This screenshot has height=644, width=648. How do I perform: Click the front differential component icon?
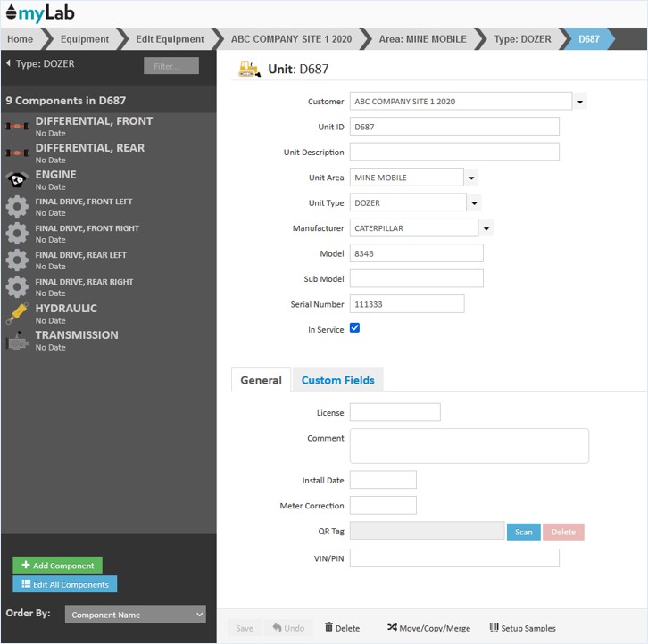click(x=17, y=127)
